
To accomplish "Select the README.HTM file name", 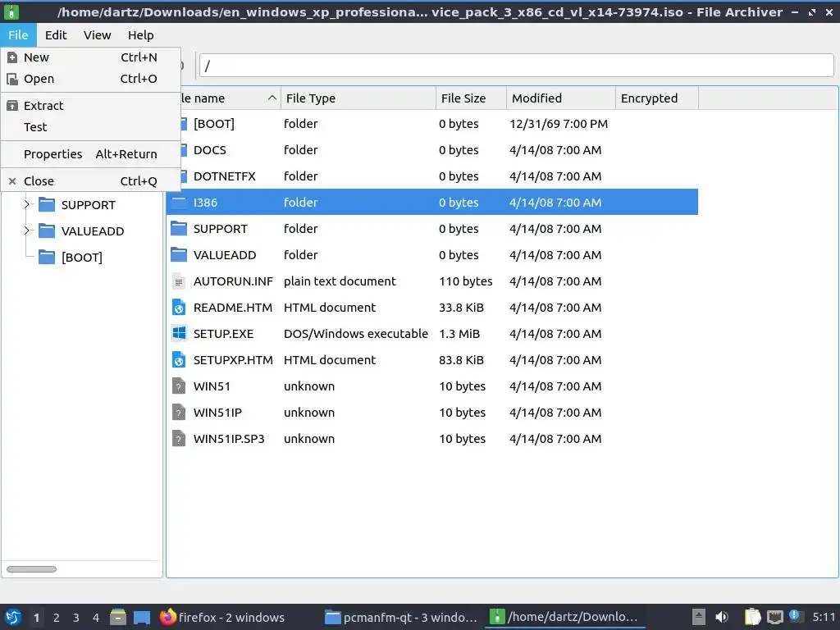I will (x=232, y=308).
